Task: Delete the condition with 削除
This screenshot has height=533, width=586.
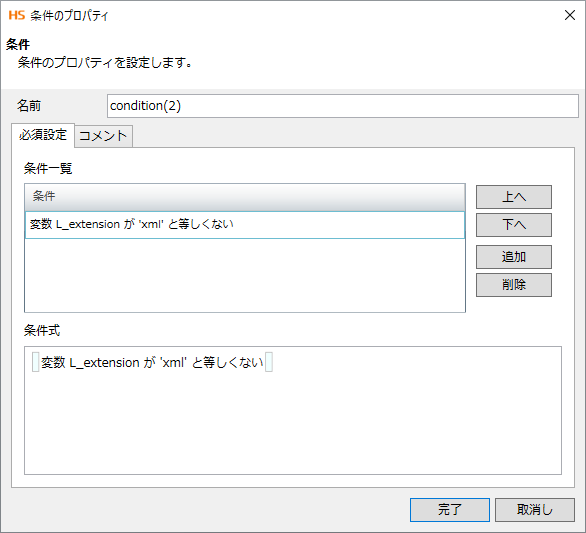Action: point(513,285)
